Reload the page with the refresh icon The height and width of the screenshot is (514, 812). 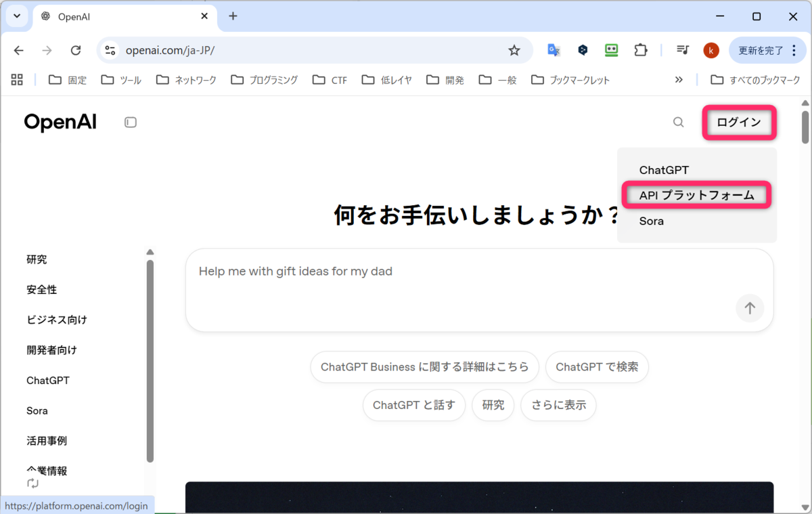(x=76, y=49)
